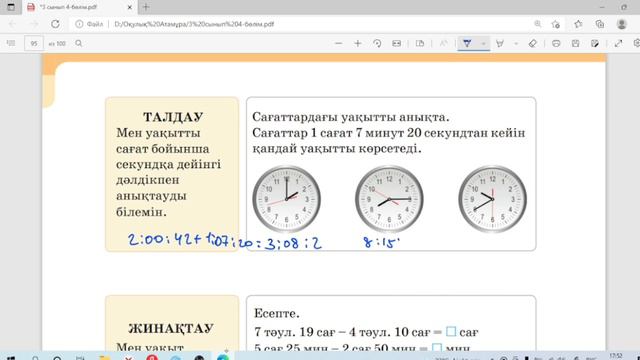Click the 'Есепте.' text

(x=277, y=313)
